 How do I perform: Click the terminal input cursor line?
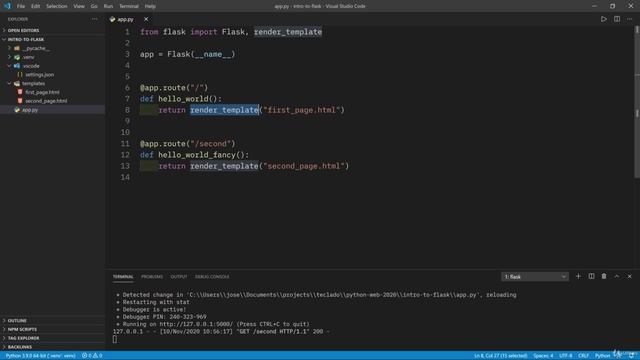[115, 339]
